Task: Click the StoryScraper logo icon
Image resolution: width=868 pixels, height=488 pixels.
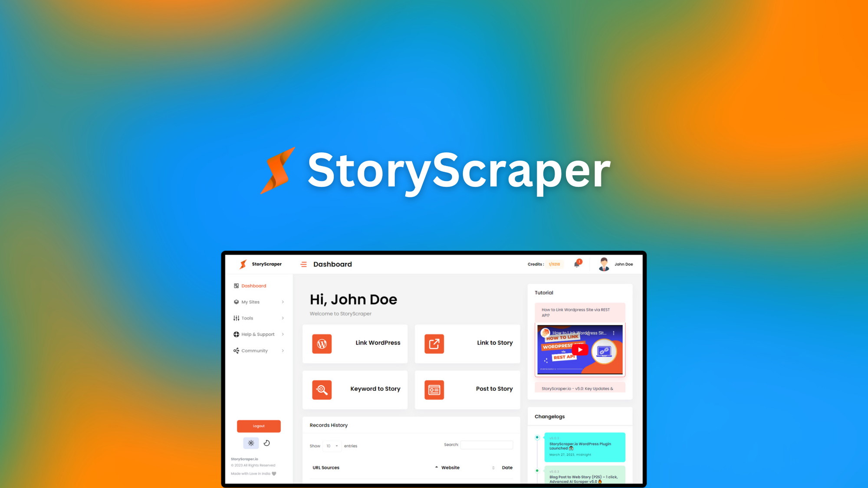Action: click(x=243, y=264)
